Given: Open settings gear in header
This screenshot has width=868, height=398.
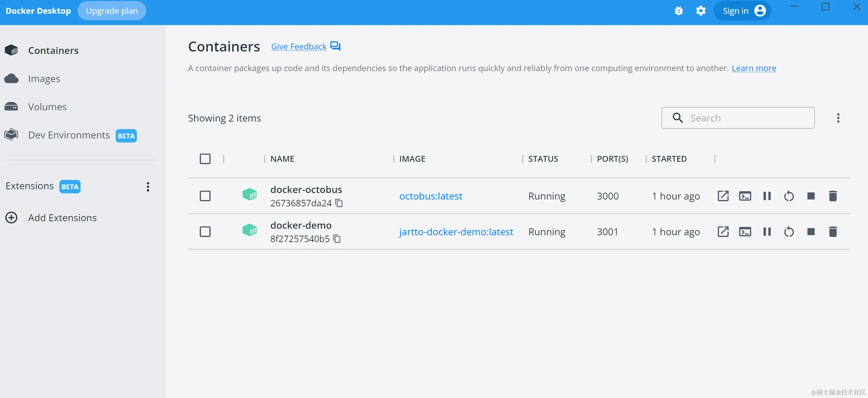Looking at the screenshot, I should tap(701, 11).
